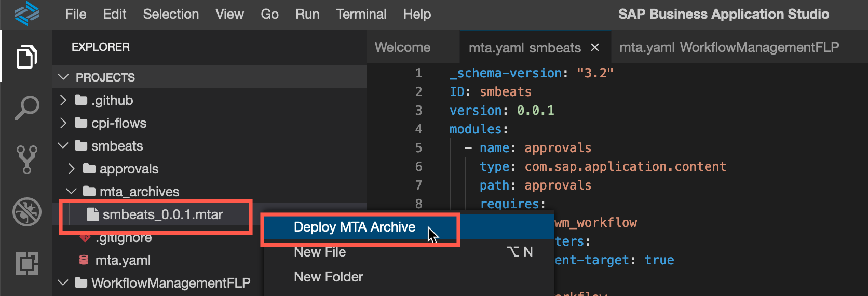
Task: Select the WorkflowManagementFLP folder row
Action: tap(158, 282)
